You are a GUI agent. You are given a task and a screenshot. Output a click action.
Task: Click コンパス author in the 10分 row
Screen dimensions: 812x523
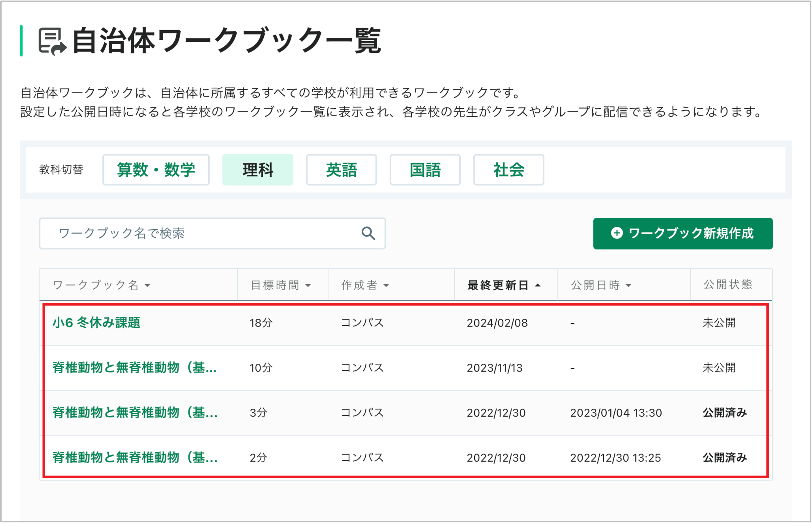(362, 368)
